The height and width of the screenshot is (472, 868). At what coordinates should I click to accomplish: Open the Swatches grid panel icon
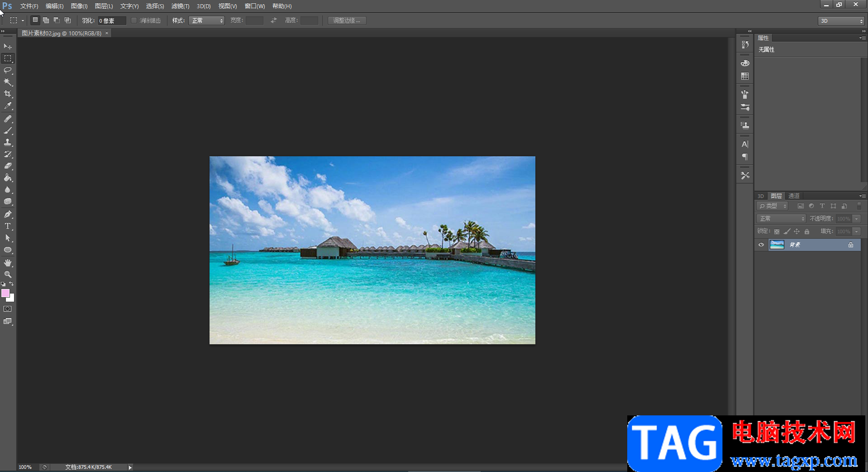coord(745,76)
